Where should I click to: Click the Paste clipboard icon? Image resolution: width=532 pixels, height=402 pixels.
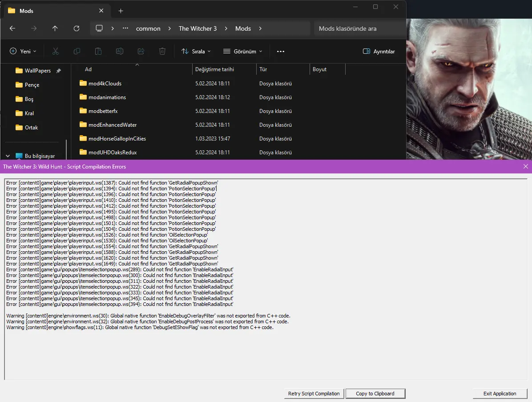[x=98, y=51]
